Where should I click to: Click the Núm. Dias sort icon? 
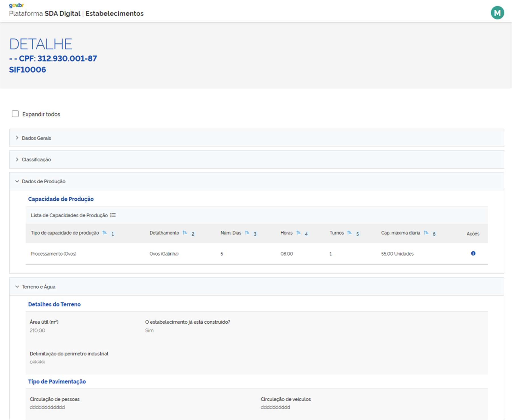[247, 233]
